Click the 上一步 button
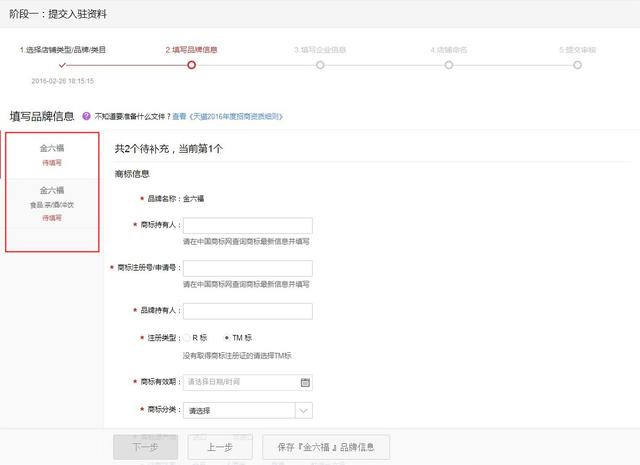 click(x=220, y=447)
